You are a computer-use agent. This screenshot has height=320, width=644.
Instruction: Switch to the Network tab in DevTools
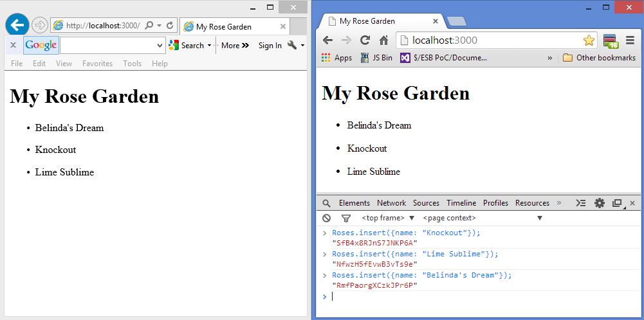click(x=391, y=203)
